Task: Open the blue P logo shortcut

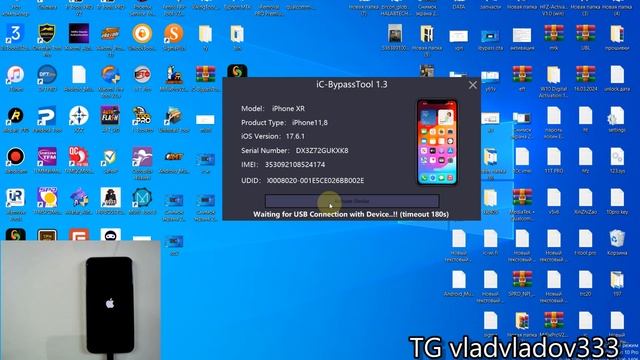Action: click(x=47, y=116)
